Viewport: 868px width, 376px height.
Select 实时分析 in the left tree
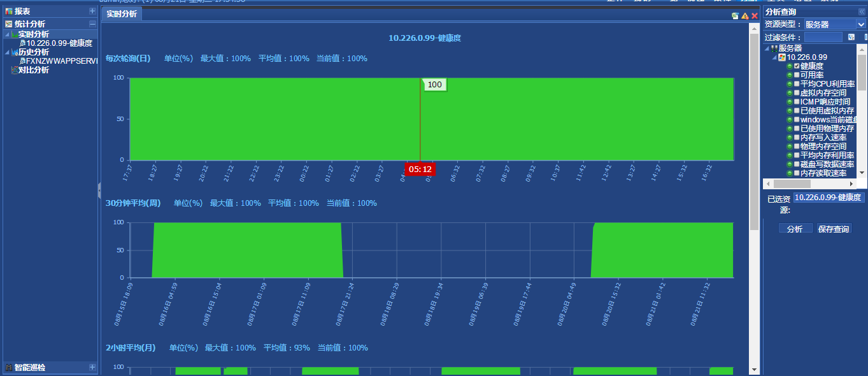[x=33, y=34]
